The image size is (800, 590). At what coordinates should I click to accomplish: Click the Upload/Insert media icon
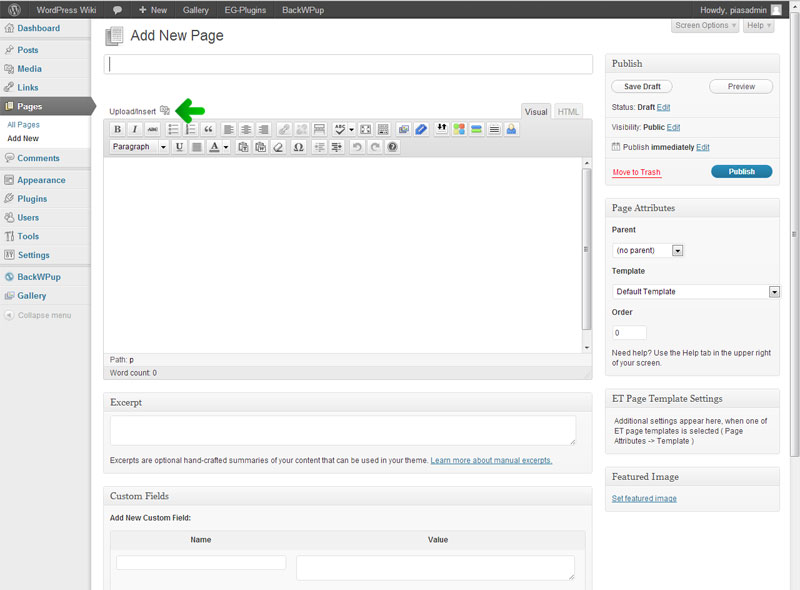[165, 111]
